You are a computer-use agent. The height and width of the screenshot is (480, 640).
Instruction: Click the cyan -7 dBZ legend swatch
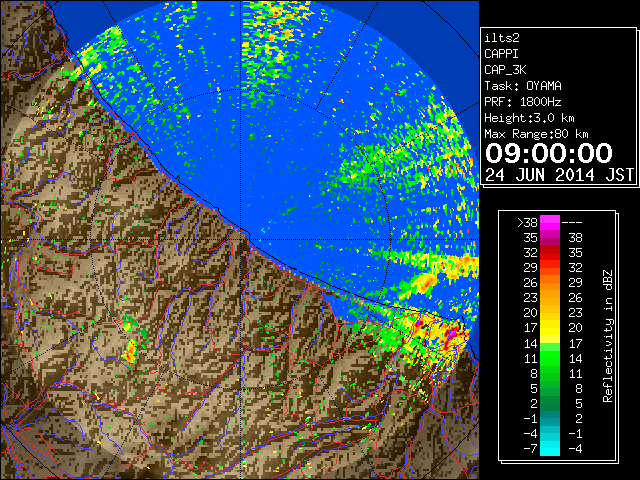click(x=550, y=448)
